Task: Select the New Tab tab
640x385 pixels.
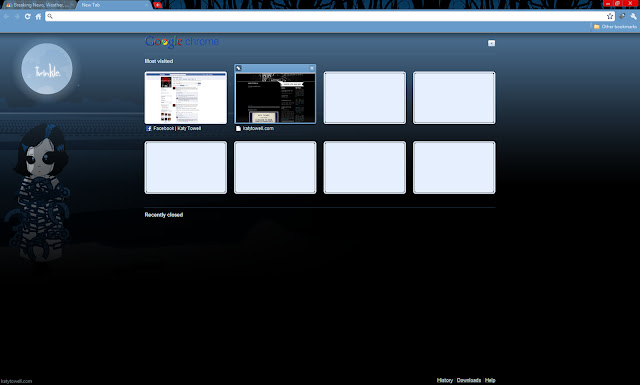Action: click(x=113, y=5)
